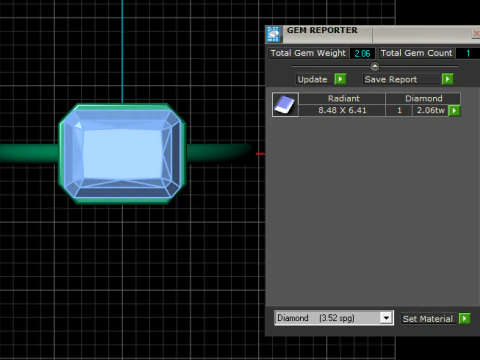The width and height of the screenshot is (480, 360).
Task: Click the Set Material button label
Action: [428, 319]
